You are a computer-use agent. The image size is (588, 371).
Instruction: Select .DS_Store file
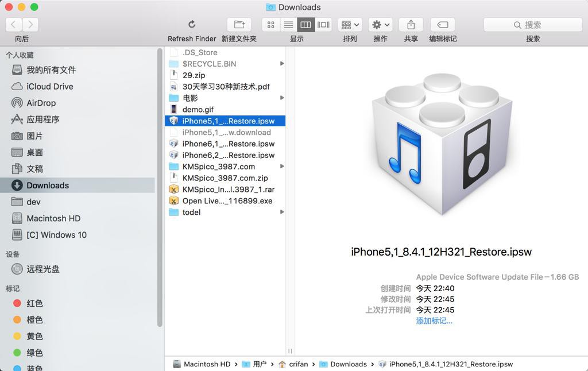225,52
